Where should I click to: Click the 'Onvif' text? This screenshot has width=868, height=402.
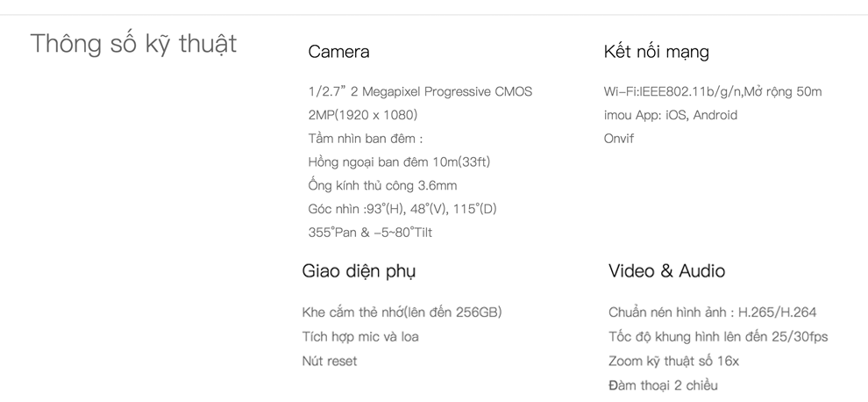coord(618,138)
